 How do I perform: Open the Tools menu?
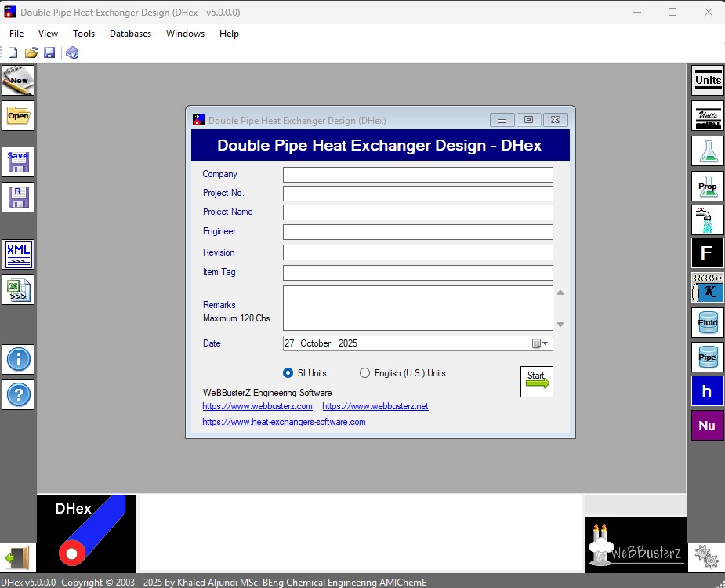click(x=84, y=34)
